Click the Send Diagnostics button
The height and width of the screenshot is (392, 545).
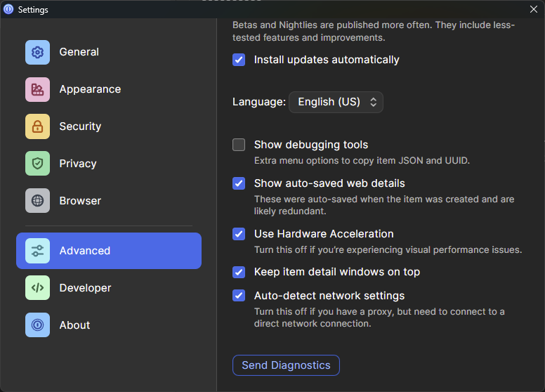[x=286, y=365]
